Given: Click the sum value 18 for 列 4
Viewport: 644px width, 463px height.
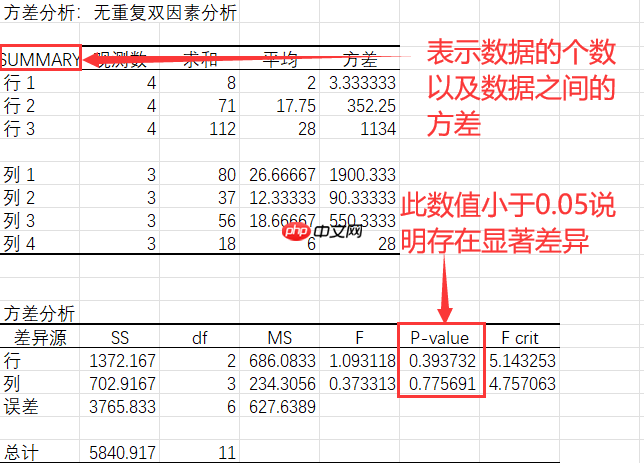Looking at the screenshot, I should click(x=227, y=244).
